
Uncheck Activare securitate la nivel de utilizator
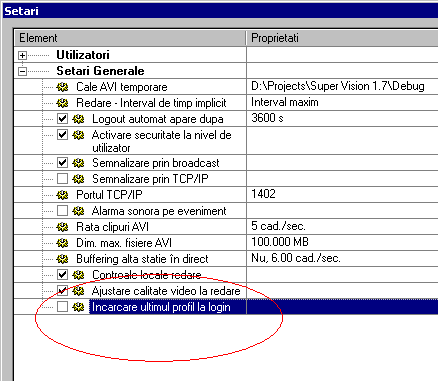(x=62, y=135)
